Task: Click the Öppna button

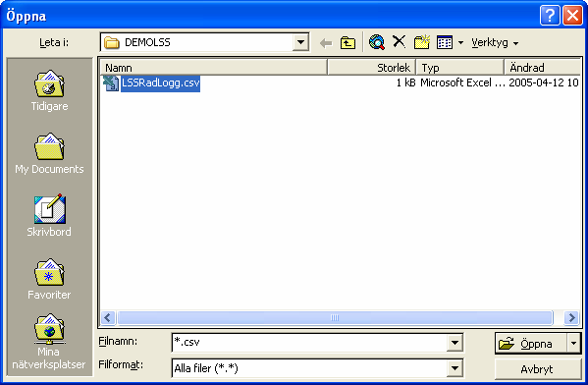Action: point(530,344)
